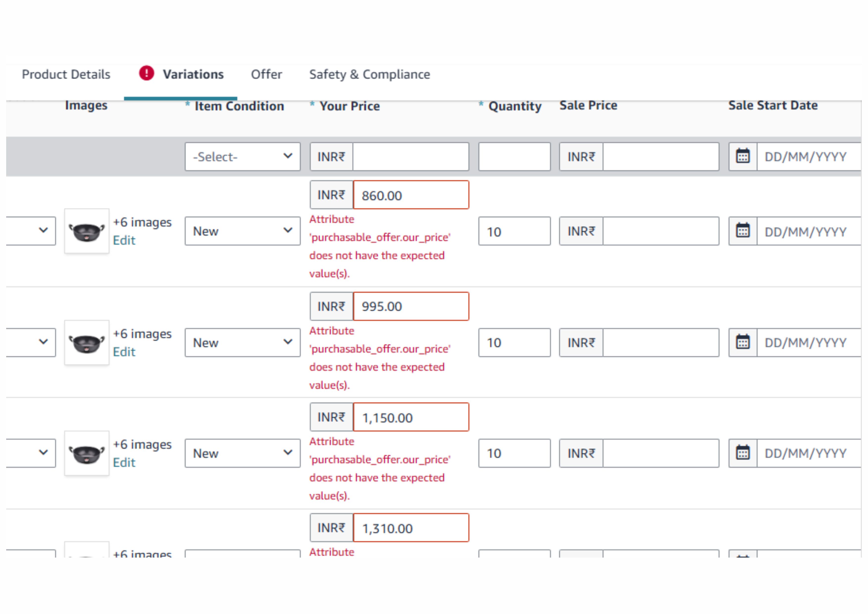The width and height of the screenshot is (868, 614).
Task: Open the Offer tab
Action: click(x=266, y=74)
